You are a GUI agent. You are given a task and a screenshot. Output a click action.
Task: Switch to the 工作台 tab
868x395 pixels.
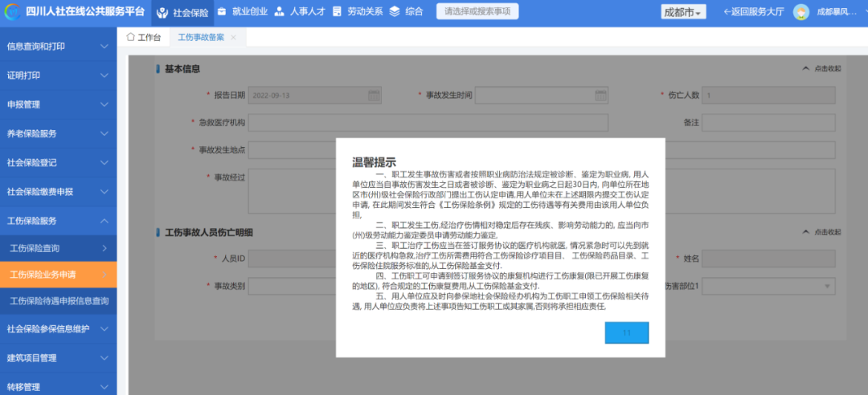[x=143, y=37]
